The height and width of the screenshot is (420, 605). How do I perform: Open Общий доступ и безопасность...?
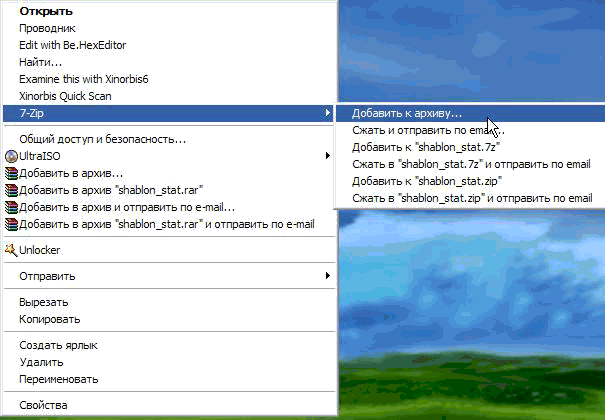(x=169, y=139)
